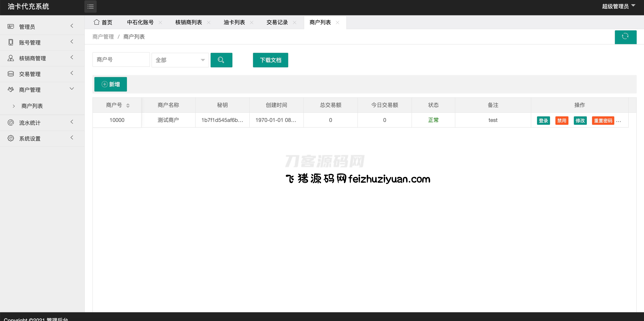Click the sidebar collapse hamburger icon
The image size is (644, 321).
pyautogui.click(x=90, y=7)
